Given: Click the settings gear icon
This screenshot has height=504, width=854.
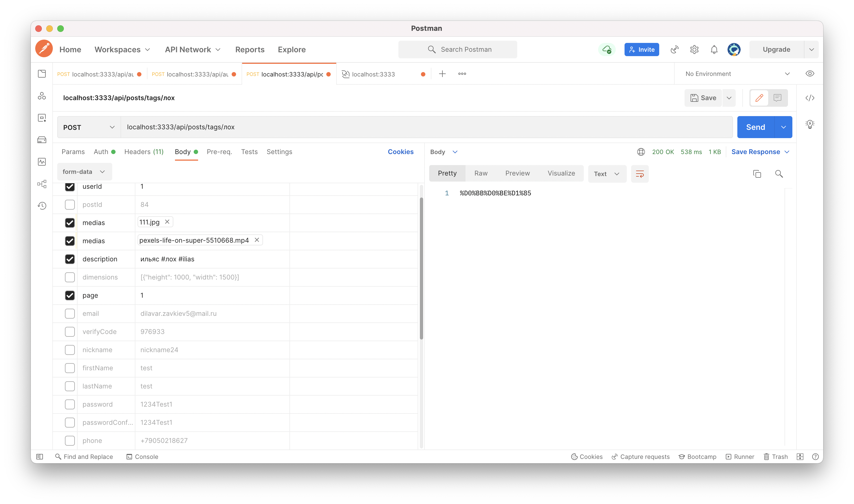Looking at the screenshot, I should (694, 50).
